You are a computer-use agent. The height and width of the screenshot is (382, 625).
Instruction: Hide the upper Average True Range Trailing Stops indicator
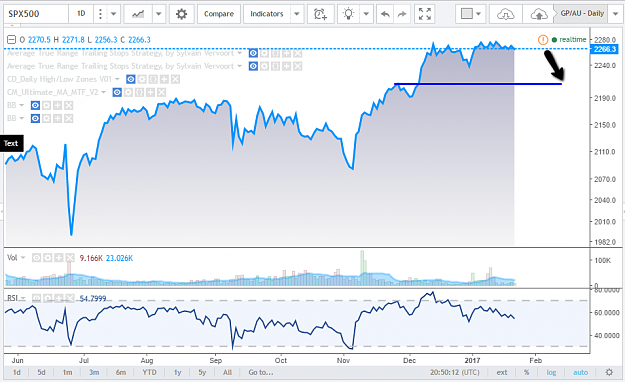pyautogui.click(x=253, y=53)
